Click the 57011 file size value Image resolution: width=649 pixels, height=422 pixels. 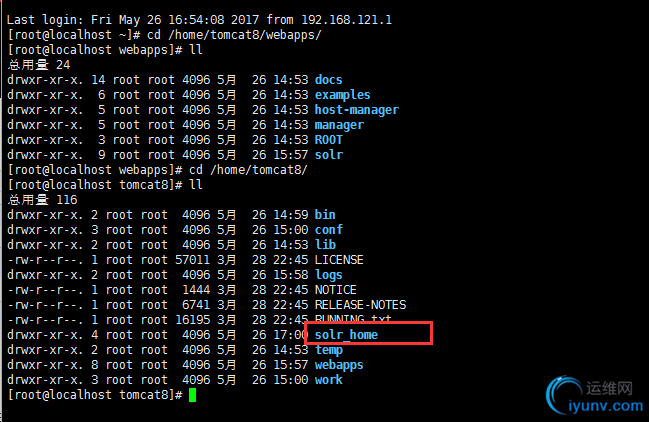(192, 260)
